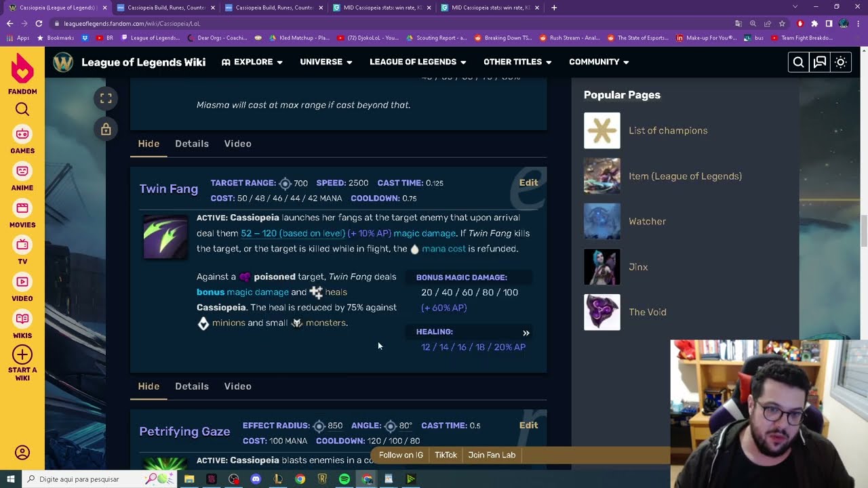Open List of champions popular page
The height and width of the screenshot is (488, 868).
(x=668, y=131)
